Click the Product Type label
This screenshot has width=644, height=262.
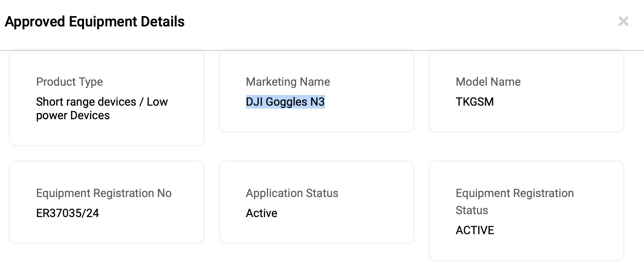tap(70, 82)
